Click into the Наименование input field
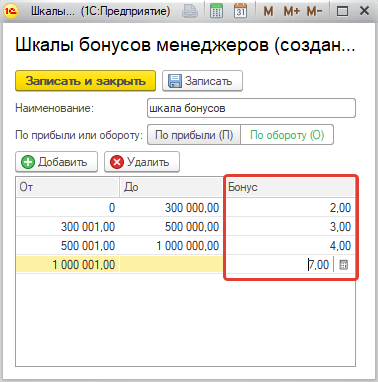The height and width of the screenshot is (382, 378). coord(251,108)
